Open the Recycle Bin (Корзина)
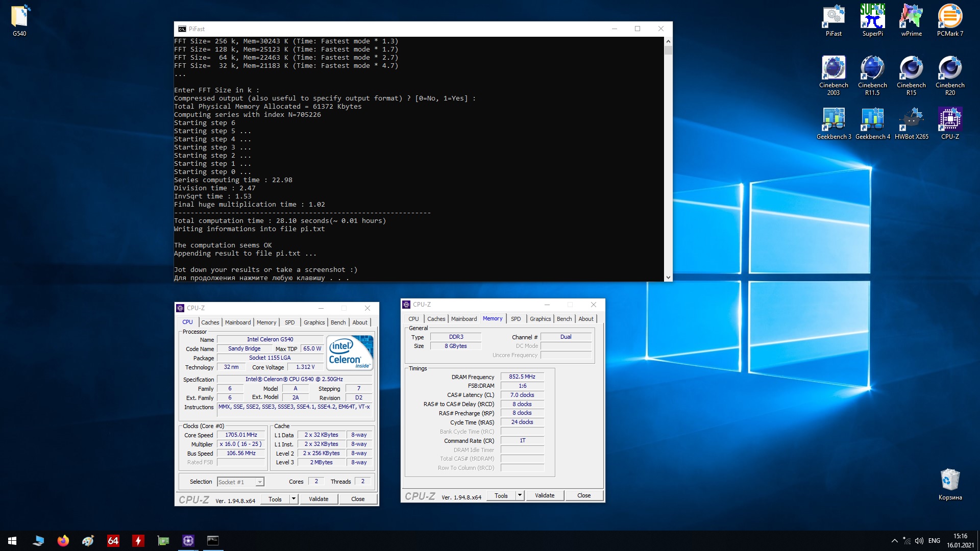The image size is (980, 551). (x=950, y=485)
